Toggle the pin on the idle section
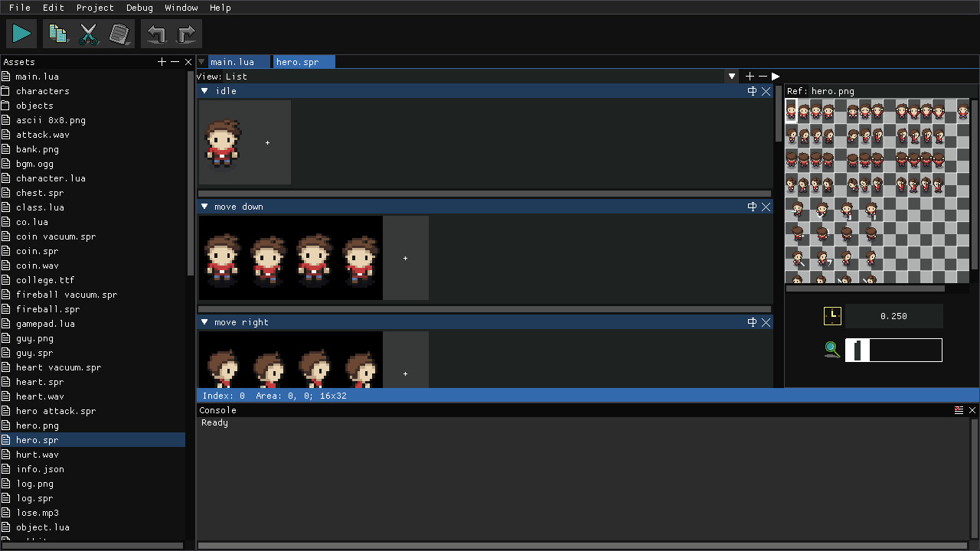Viewport: 980px width, 551px height. [752, 90]
